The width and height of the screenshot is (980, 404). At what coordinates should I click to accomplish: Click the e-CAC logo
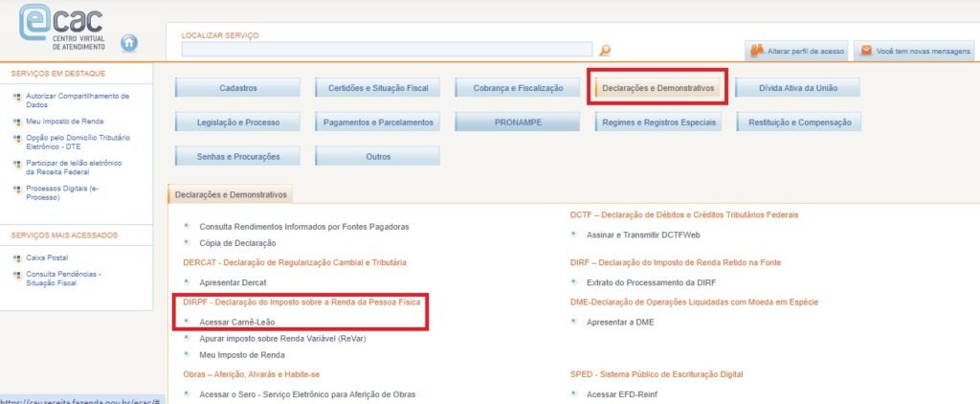(62, 29)
